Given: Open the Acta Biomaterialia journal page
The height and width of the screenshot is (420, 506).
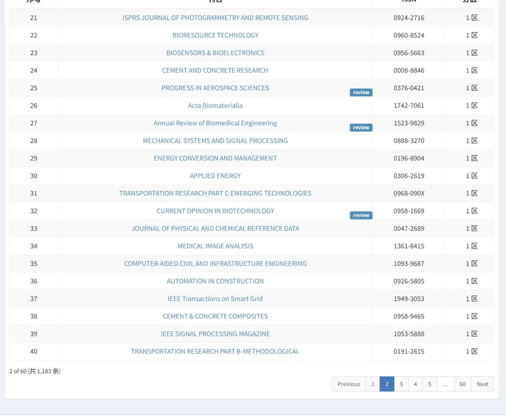Looking at the screenshot, I should [x=215, y=105].
